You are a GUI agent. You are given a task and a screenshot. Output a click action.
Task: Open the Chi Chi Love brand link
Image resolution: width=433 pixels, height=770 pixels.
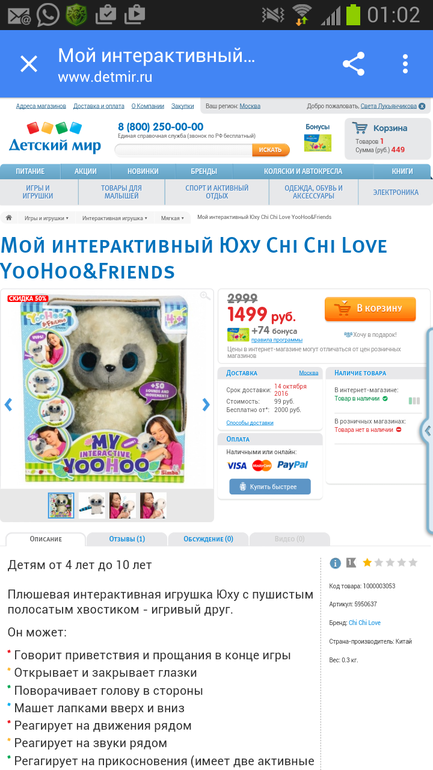(365, 623)
